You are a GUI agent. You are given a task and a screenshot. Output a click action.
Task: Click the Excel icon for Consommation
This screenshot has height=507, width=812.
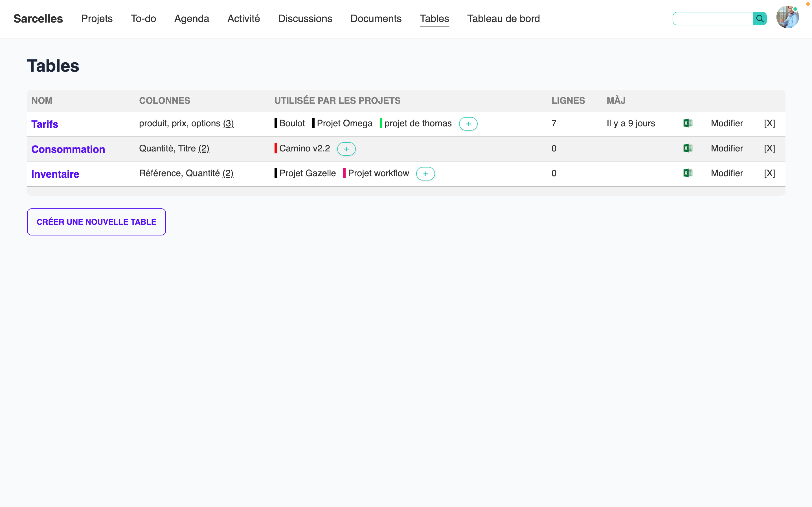tap(688, 148)
